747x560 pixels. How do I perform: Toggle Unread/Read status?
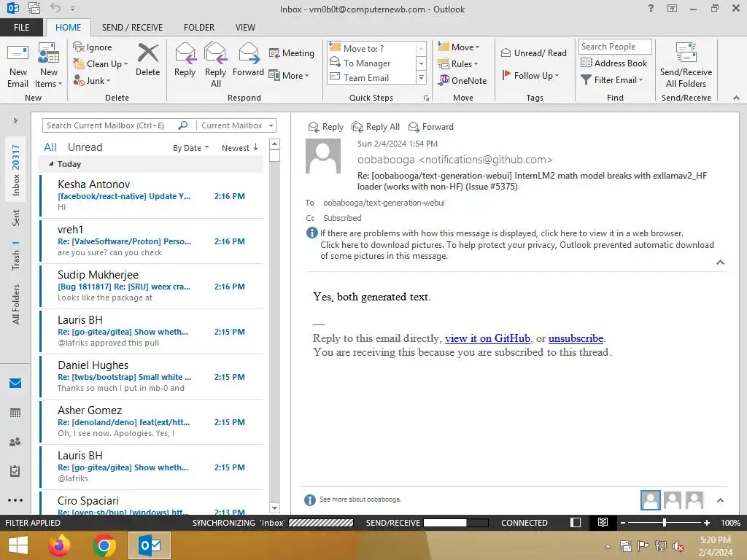pyautogui.click(x=533, y=52)
